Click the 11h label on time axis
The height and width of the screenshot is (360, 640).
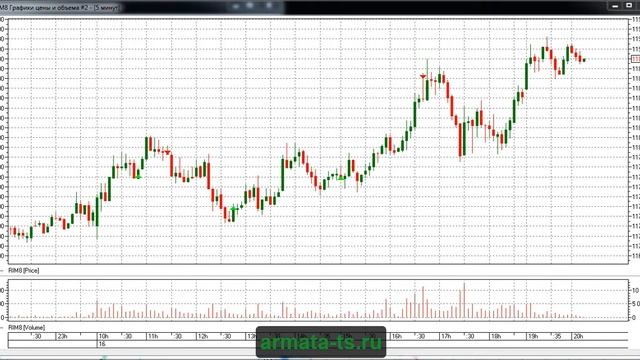(x=153, y=336)
